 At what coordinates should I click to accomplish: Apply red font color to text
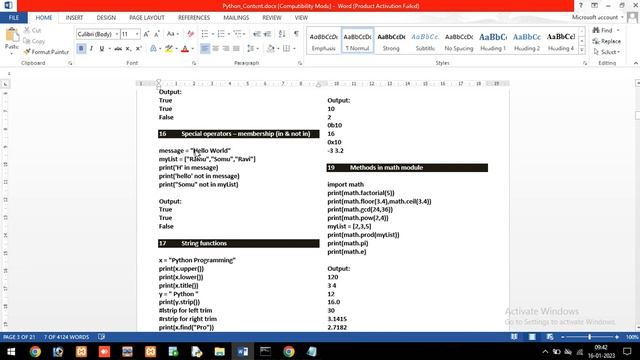(185, 49)
